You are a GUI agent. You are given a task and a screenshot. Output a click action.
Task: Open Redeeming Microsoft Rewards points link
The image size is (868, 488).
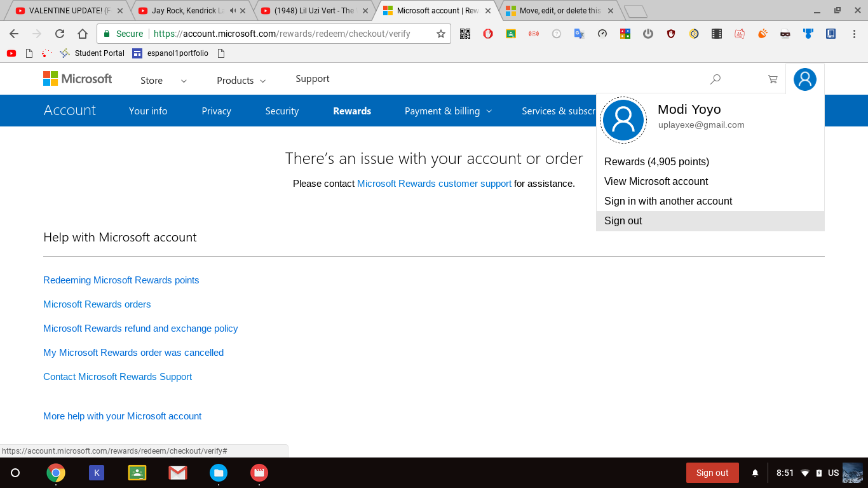point(121,280)
